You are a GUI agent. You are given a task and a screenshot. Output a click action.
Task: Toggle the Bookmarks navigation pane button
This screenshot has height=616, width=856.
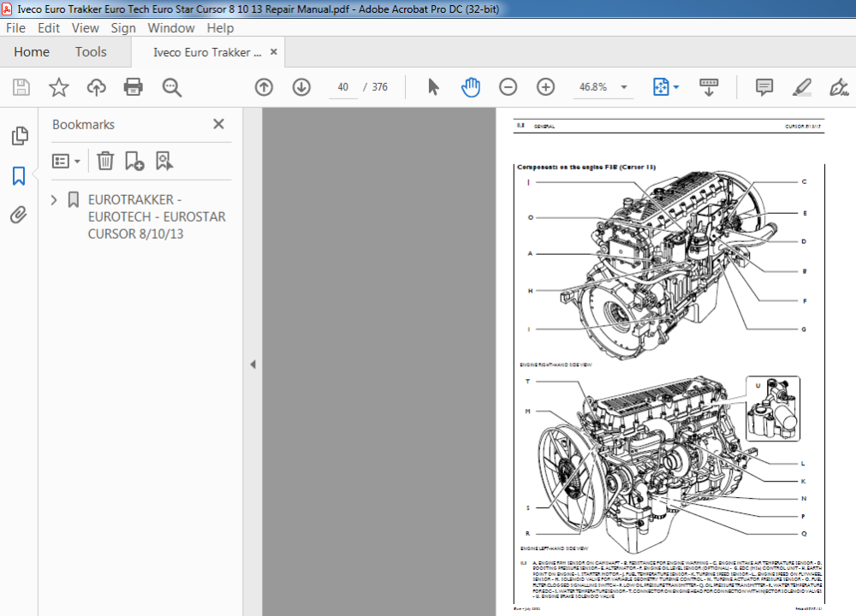pos(19,176)
